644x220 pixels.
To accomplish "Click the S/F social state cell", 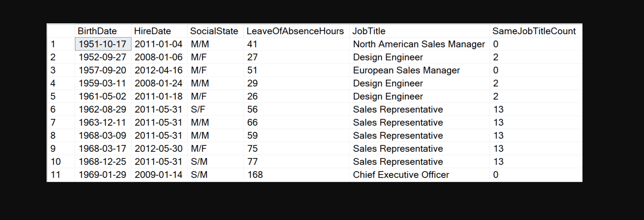I will [215, 109].
